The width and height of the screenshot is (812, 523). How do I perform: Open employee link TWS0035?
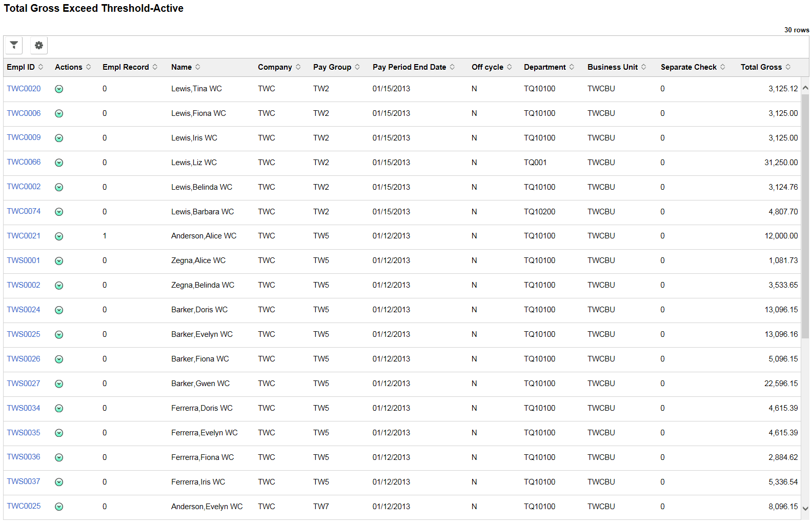(x=23, y=433)
